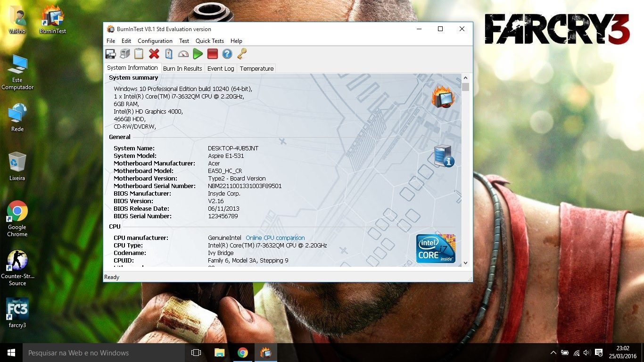Screen dimensions: 644x362
Task: Click the farcry3 desktop shortcut
Action: 17,313
